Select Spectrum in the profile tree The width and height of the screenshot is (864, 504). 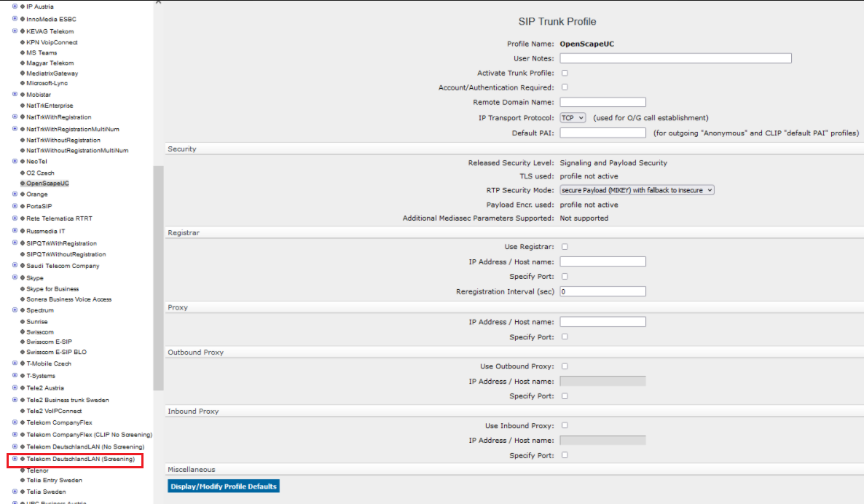40,310
